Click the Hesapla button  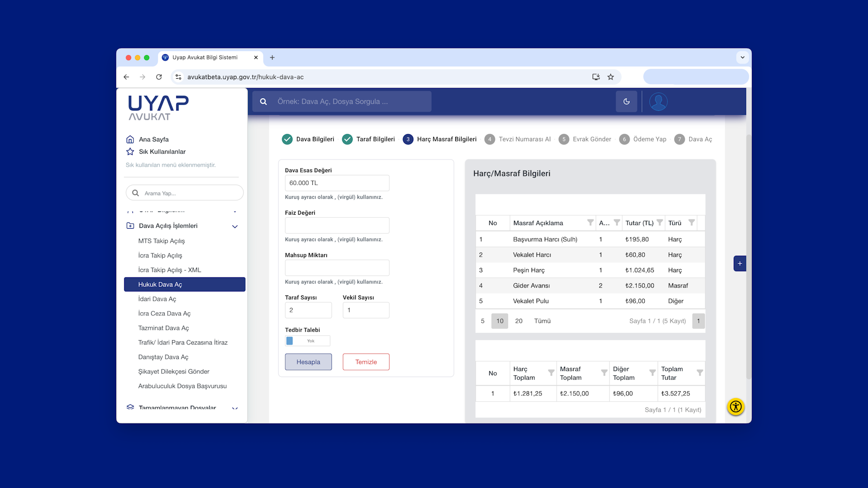308,362
